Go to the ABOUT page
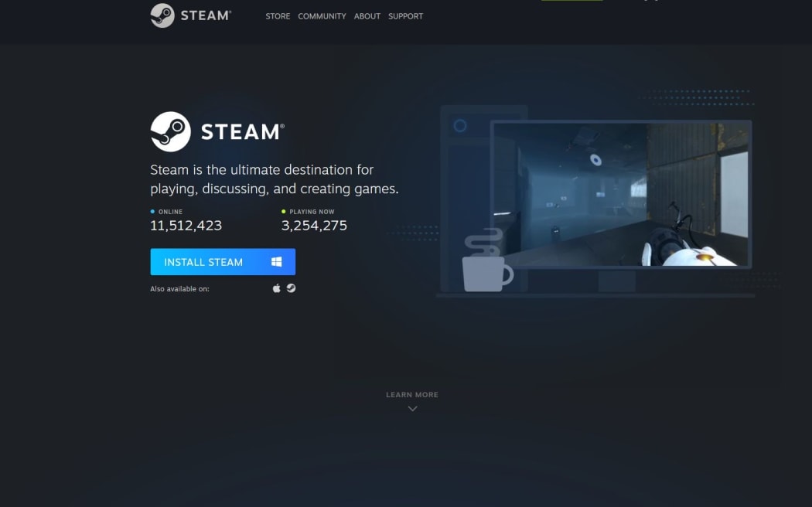 click(x=367, y=16)
